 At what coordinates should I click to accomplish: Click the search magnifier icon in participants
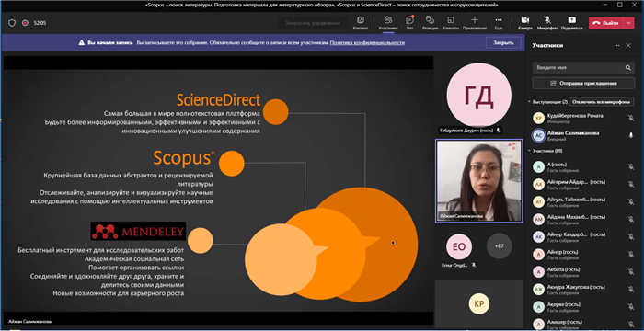point(627,68)
